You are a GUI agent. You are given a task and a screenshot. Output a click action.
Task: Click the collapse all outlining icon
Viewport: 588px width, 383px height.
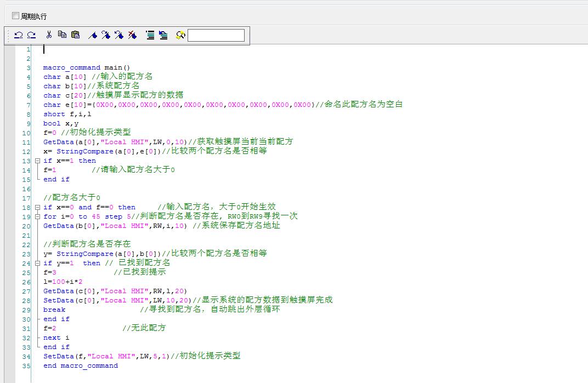point(163,35)
